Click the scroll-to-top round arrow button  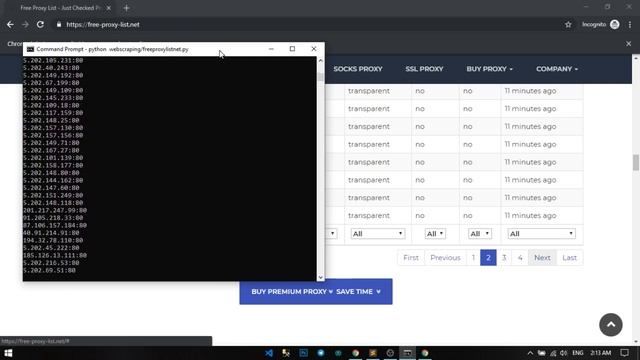(x=611, y=324)
